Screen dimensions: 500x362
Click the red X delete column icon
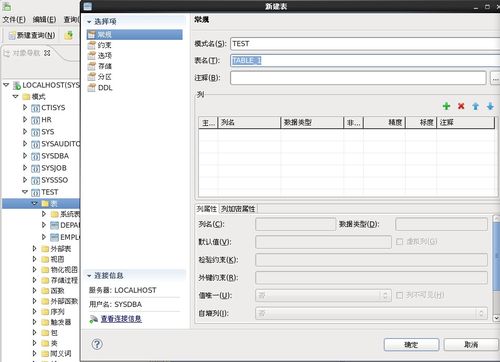(x=461, y=106)
